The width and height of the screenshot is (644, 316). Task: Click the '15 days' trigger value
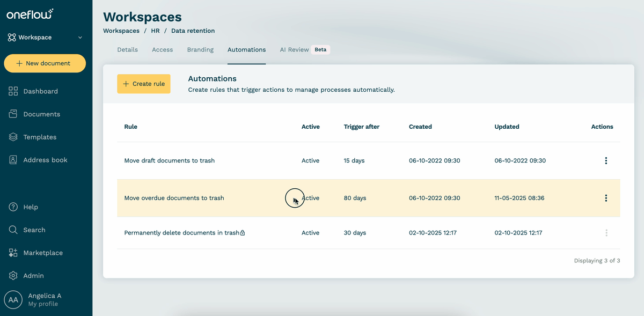point(354,161)
